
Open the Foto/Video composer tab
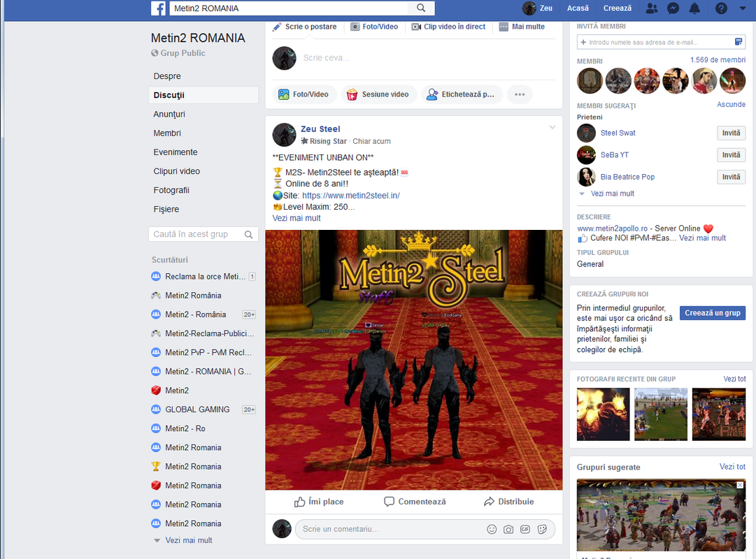pyautogui.click(x=374, y=27)
